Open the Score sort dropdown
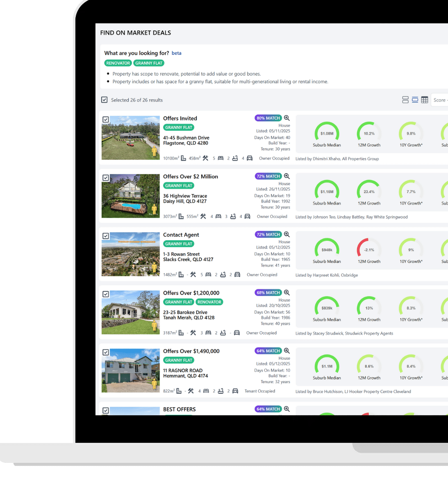 440,100
